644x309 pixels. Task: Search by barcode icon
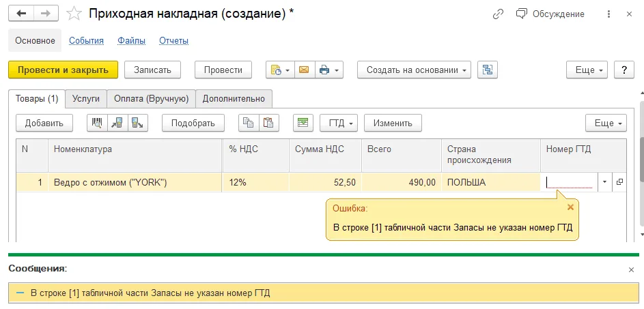click(98, 123)
